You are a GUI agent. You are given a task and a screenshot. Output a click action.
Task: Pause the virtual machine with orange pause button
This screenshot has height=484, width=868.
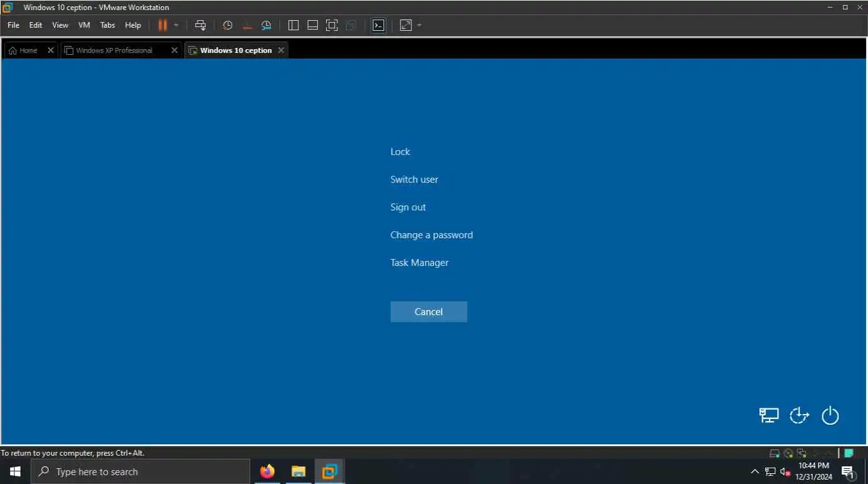[162, 25]
